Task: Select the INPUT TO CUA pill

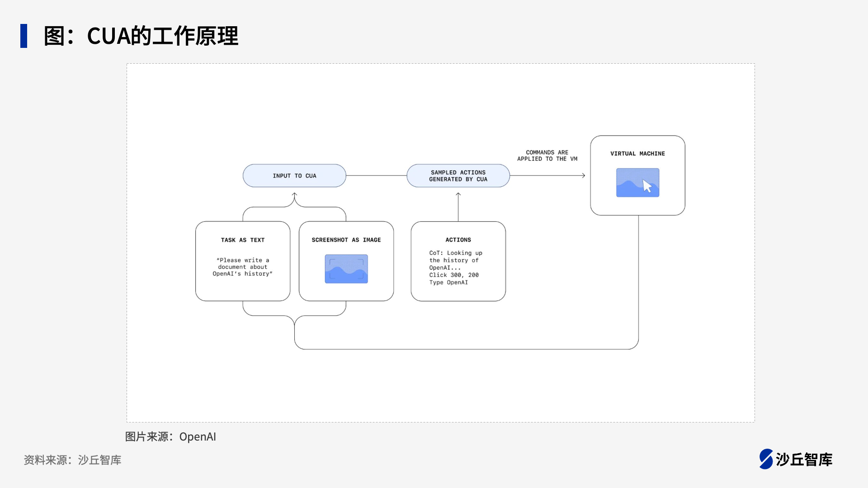Action: pyautogui.click(x=294, y=176)
